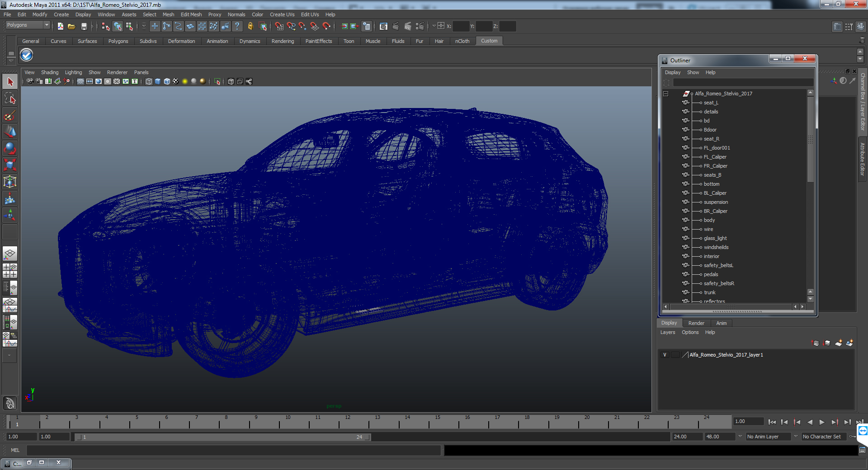Choose the Paint Selection tool
The width and height of the screenshot is (868, 470).
coord(10,115)
